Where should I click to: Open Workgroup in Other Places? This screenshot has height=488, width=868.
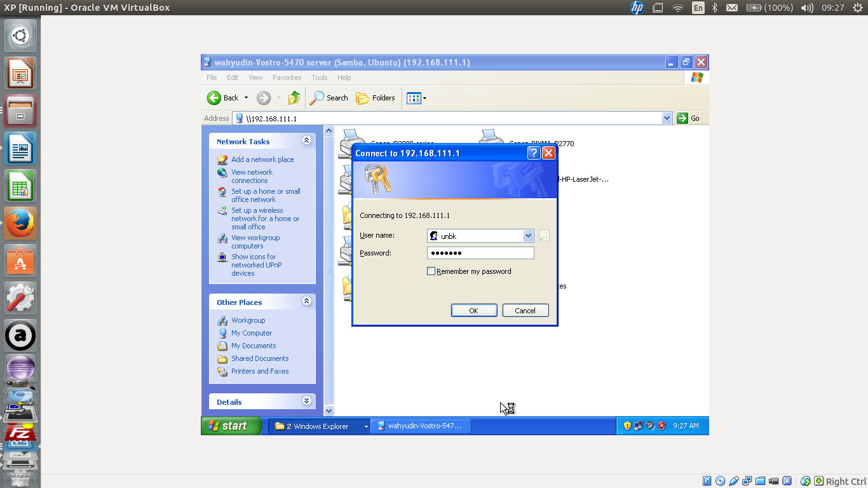click(x=248, y=320)
